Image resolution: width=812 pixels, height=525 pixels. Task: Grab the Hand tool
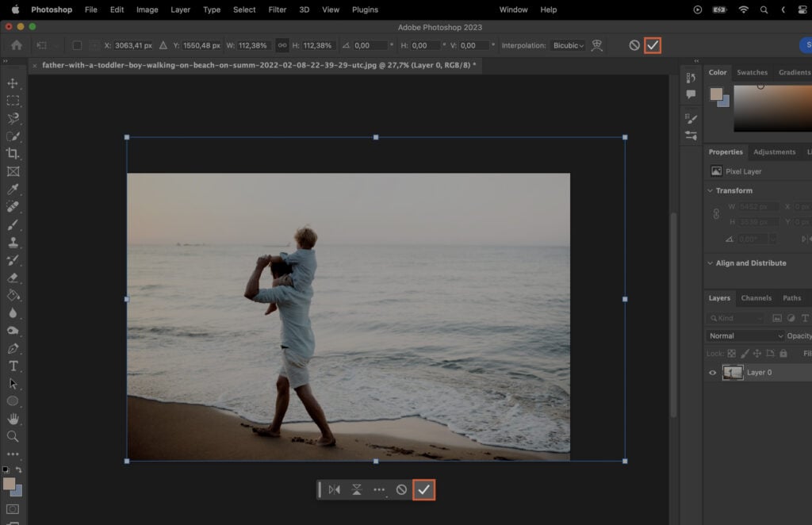coord(13,418)
